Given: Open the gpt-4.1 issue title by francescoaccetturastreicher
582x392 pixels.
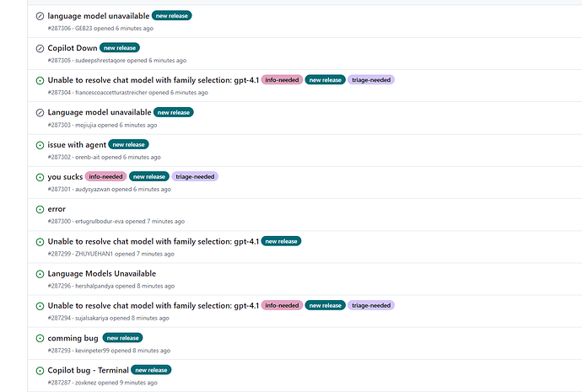Looking at the screenshot, I should (154, 80).
